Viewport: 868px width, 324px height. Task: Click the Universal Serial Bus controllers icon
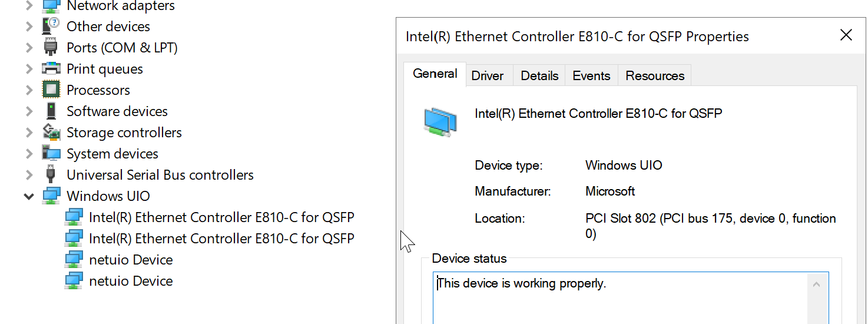pyautogui.click(x=51, y=175)
